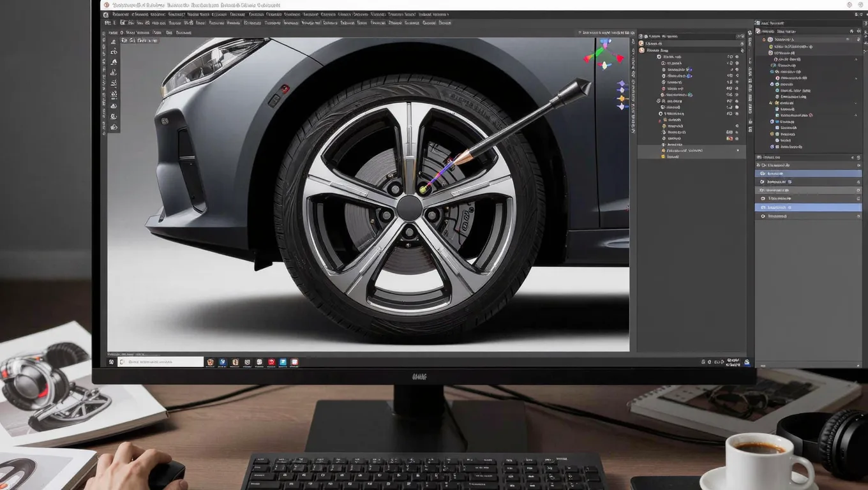Select the upper blue-highlighted row in right list
868x490 pixels.
pyautogui.click(x=808, y=174)
